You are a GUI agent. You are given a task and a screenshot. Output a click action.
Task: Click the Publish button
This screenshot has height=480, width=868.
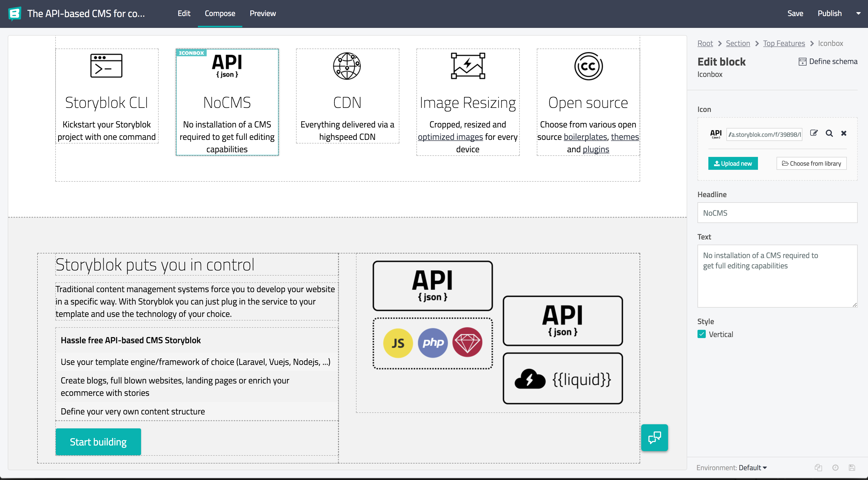pyautogui.click(x=829, y=13)
